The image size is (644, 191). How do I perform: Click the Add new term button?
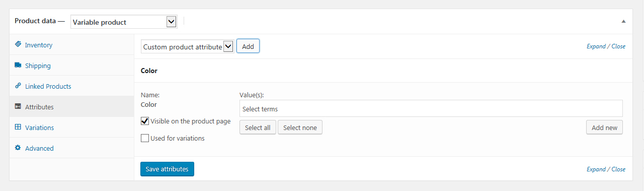[x=604, y=128]
